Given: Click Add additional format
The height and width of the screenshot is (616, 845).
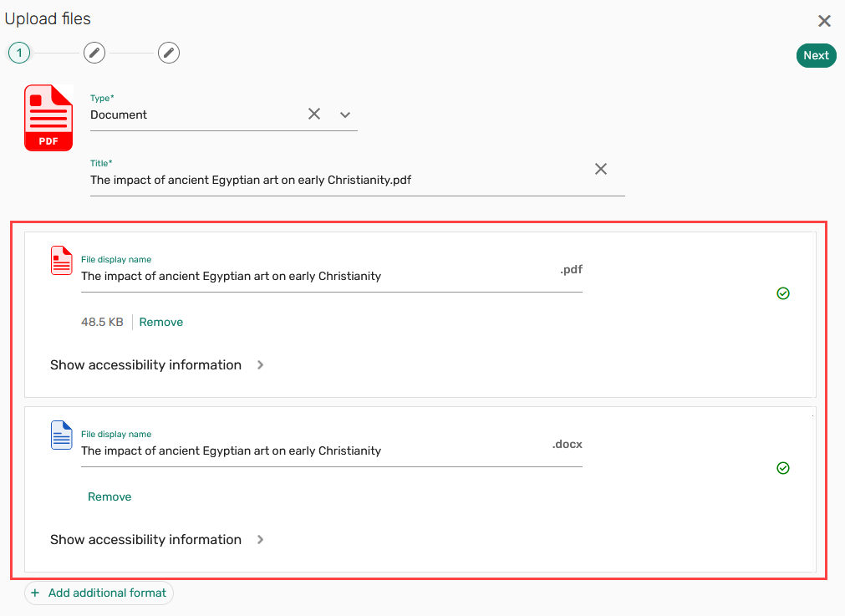Looking at the screenshot, I should click(x=99, y=593).
